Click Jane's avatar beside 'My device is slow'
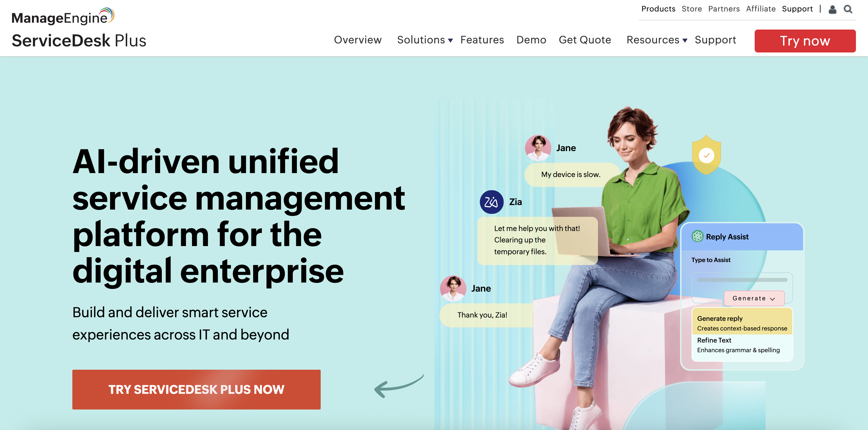The image size is (868, 430). (538, 148)
